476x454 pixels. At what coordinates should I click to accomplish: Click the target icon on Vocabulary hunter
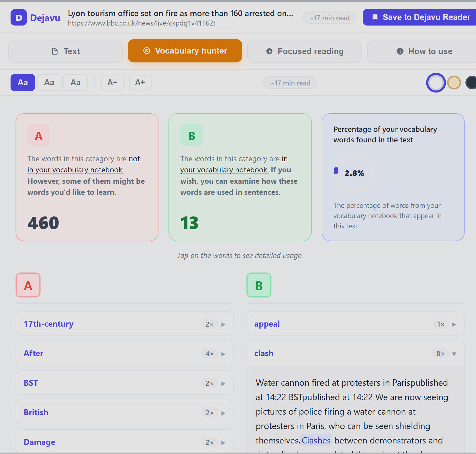click(x=147, y=51)
